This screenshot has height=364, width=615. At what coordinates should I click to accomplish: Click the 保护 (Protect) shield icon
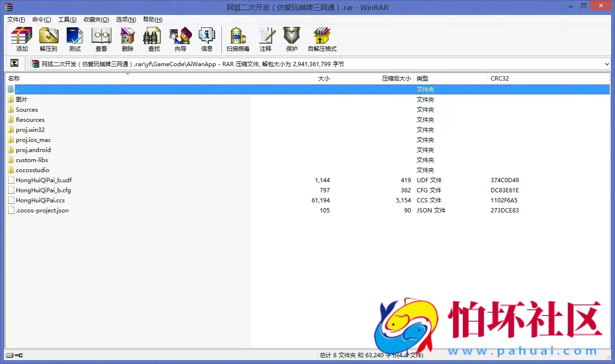(x=291, y=38)
